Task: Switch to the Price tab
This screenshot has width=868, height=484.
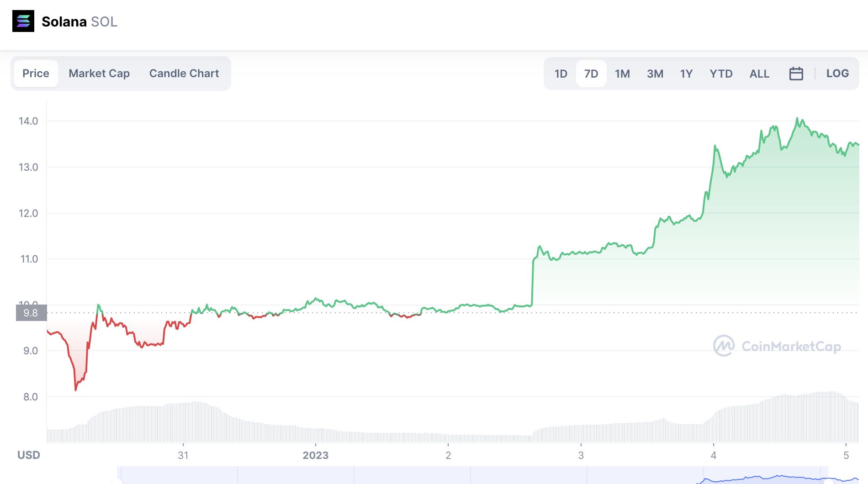Action: (x=36, y=74)
